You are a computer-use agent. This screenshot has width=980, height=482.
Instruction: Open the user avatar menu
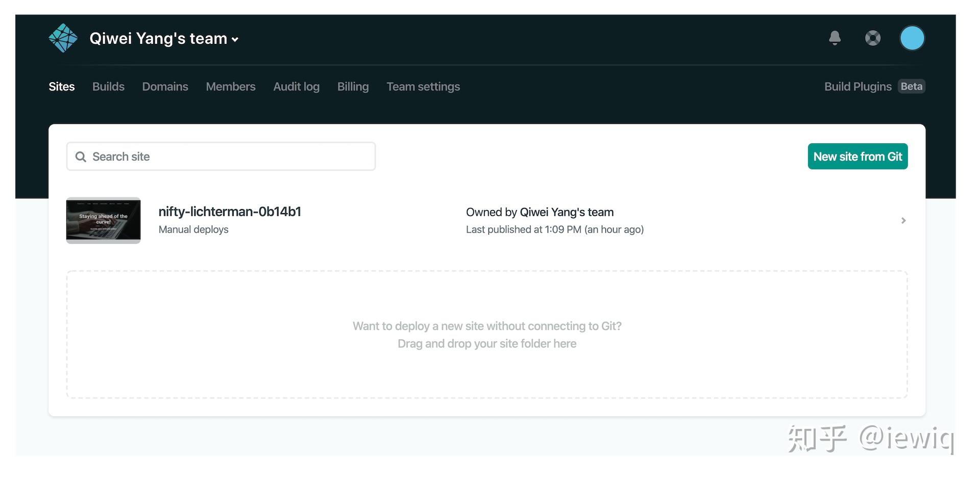click(912, 38)
